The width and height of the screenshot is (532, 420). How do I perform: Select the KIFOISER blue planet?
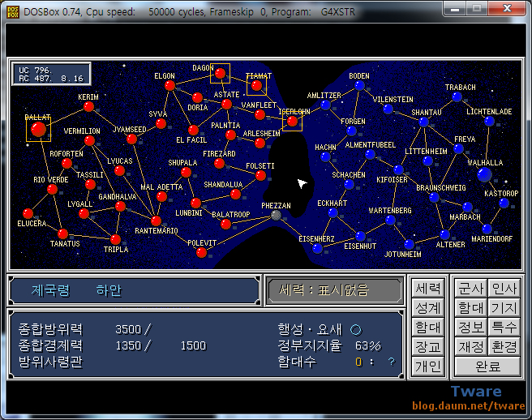coord(398,169)
